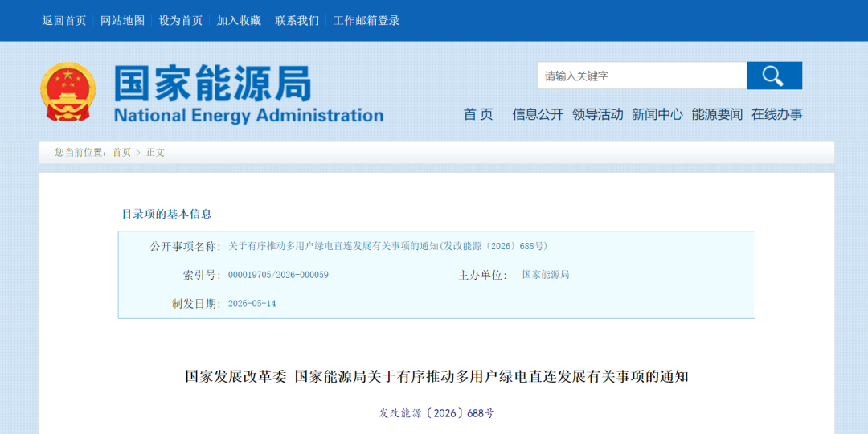This screenshot has height=434, width=868.
Task: Click the 主办单位 label
Action: [x=483, y=275]
